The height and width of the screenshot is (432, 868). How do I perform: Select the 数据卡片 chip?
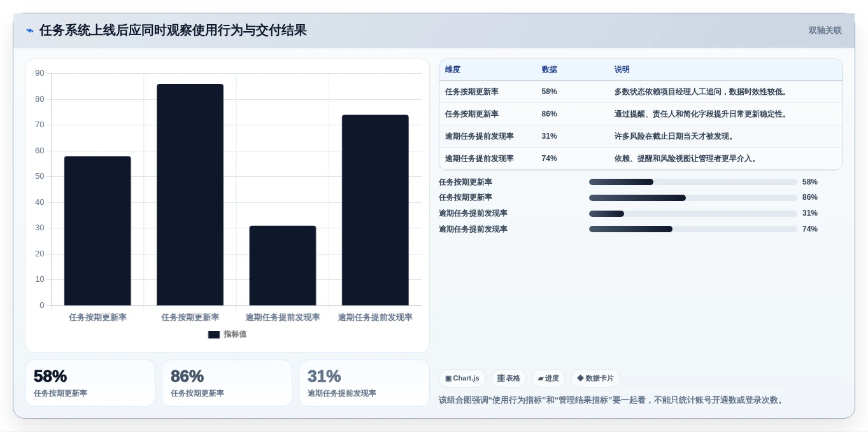click(595, 379)
